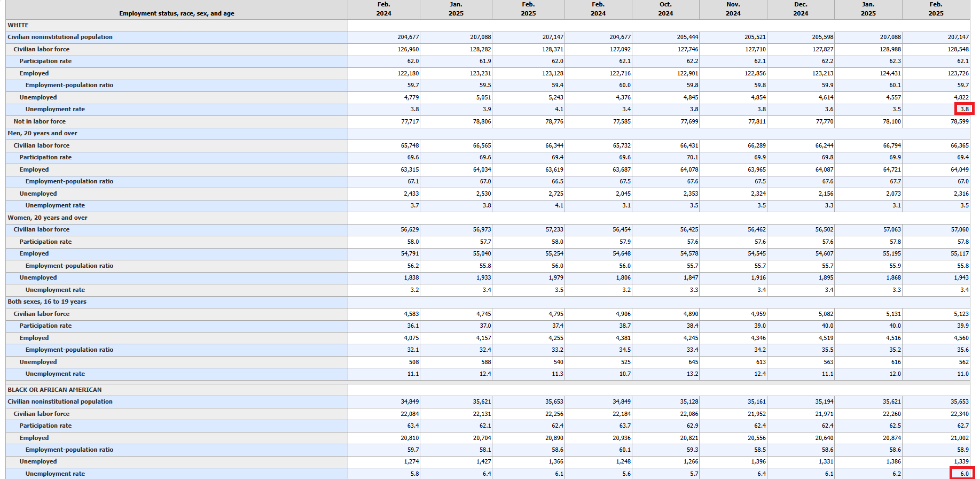This screenshot has width=980, height=479.
Task: Select the teen Unemployed value 508
Action: pyautogui.click(x=413, y=362)
